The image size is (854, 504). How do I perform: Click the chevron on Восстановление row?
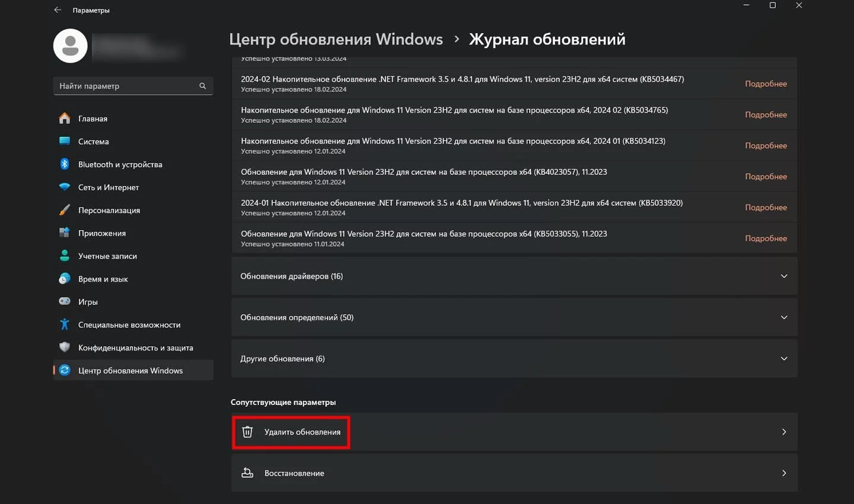point(784,473)
